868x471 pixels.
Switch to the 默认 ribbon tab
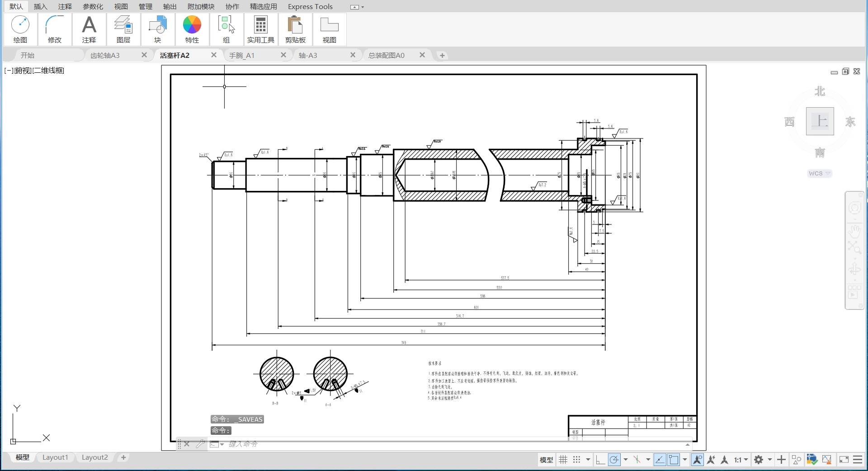point(16,6)
